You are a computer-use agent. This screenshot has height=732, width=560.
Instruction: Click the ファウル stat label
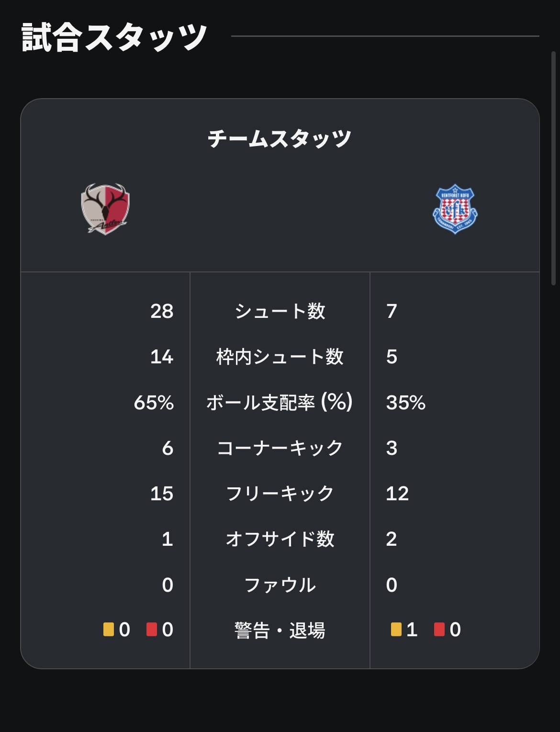(x=280, y=585)
